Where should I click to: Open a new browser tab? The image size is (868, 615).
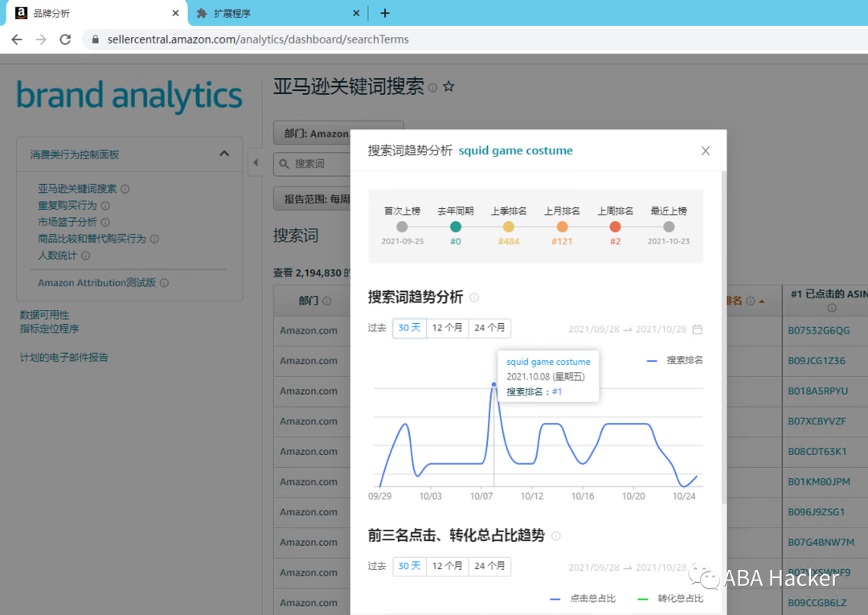(385, 13)
